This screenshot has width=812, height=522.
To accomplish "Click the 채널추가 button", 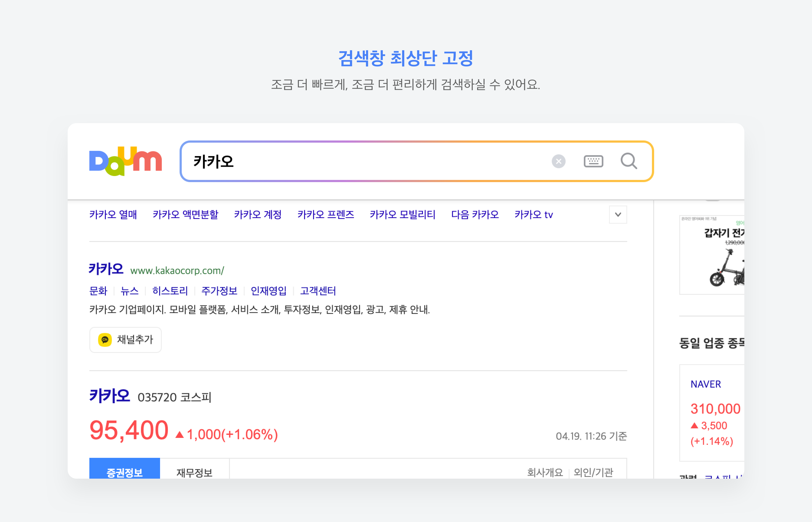I will [125, 340].
